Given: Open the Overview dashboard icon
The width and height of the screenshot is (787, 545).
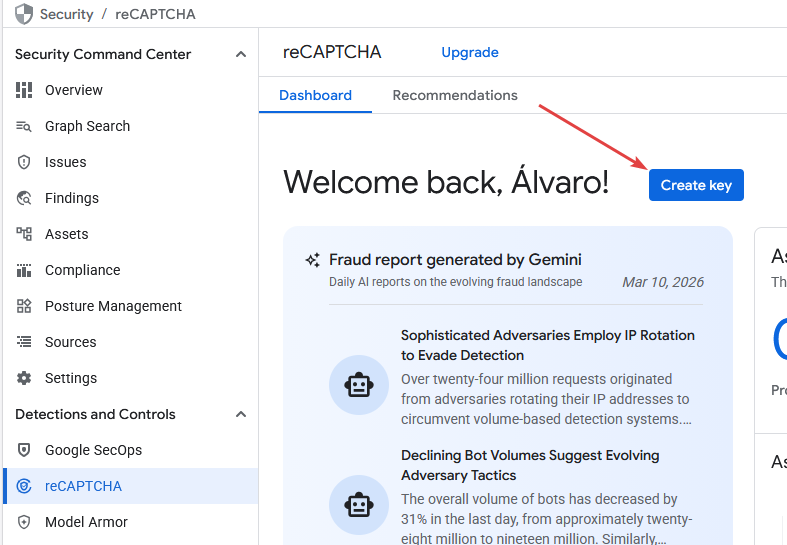Looking at the screenshot, I should tap(25, 90).
